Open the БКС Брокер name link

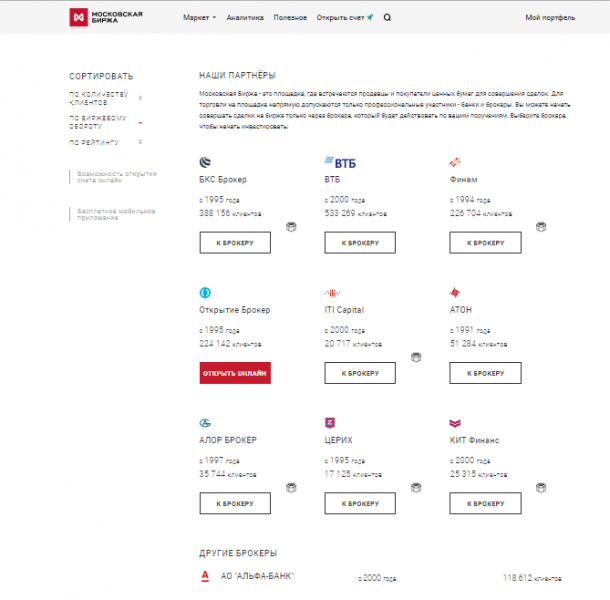(x=223, y=179)
